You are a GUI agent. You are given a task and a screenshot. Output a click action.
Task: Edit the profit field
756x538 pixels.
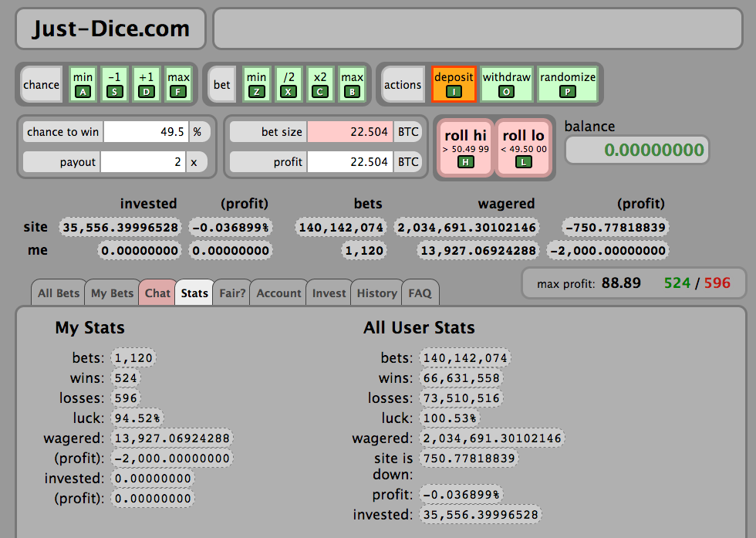click(350, 161)
